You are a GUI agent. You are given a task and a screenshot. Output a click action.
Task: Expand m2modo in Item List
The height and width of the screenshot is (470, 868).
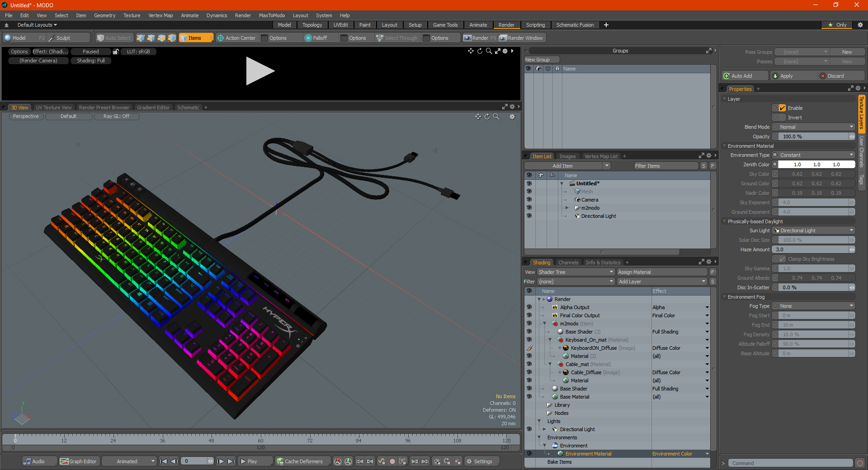567,208
